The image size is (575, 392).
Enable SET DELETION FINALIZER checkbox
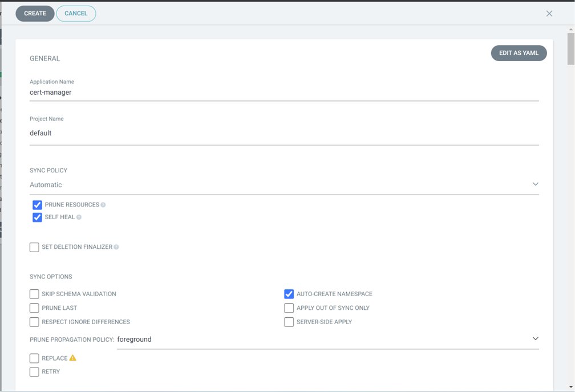[x=34, y=247]
